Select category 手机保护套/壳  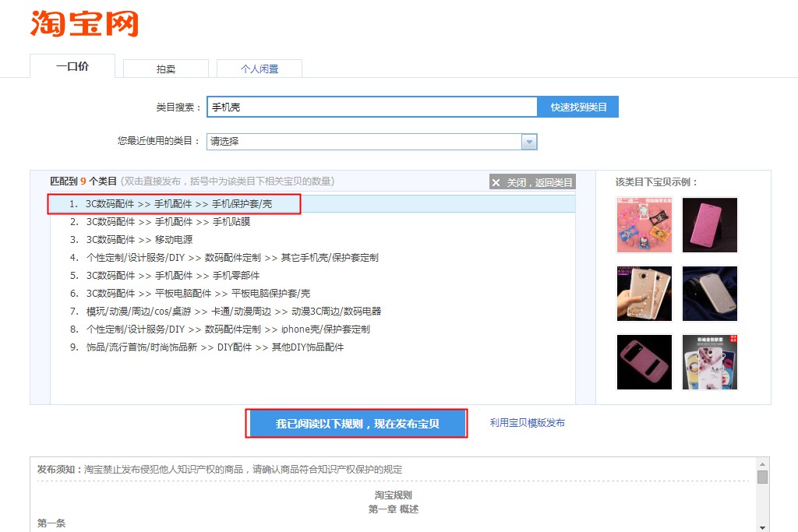coord(313,204)
